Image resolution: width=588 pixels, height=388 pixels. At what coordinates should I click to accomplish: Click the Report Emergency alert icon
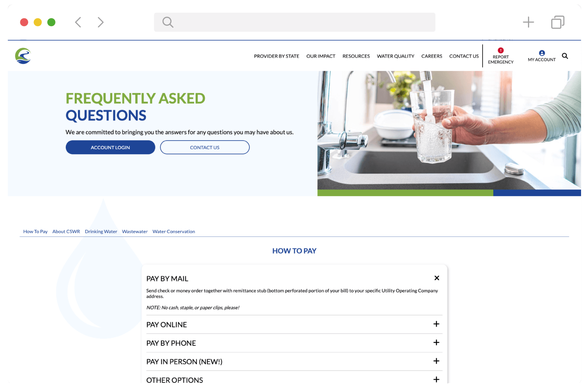pyautogui.click(x=501, y=50)
